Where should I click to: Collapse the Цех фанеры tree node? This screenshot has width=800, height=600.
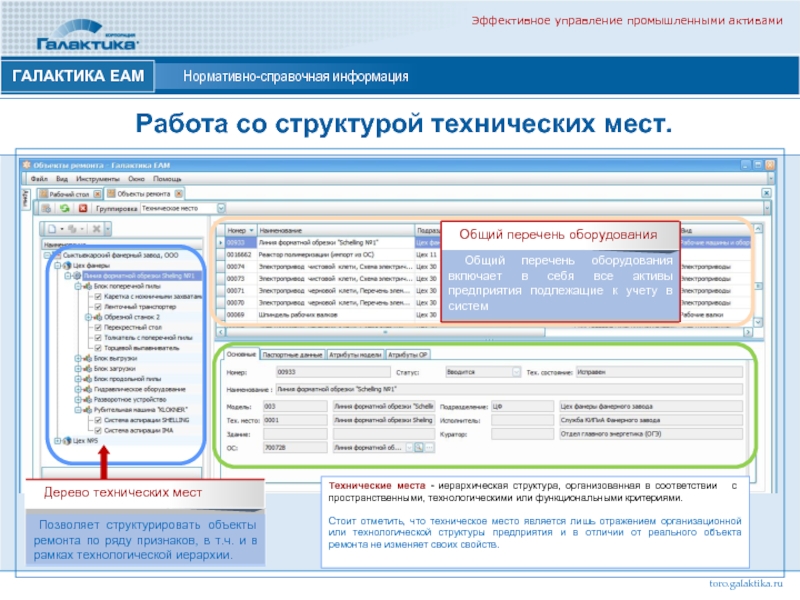(x=58, y=265)
